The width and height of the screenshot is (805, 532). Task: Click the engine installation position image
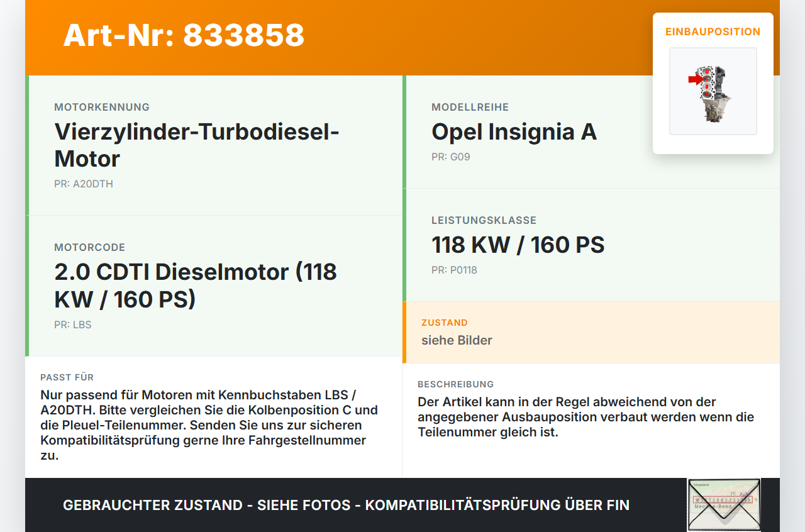713,91
